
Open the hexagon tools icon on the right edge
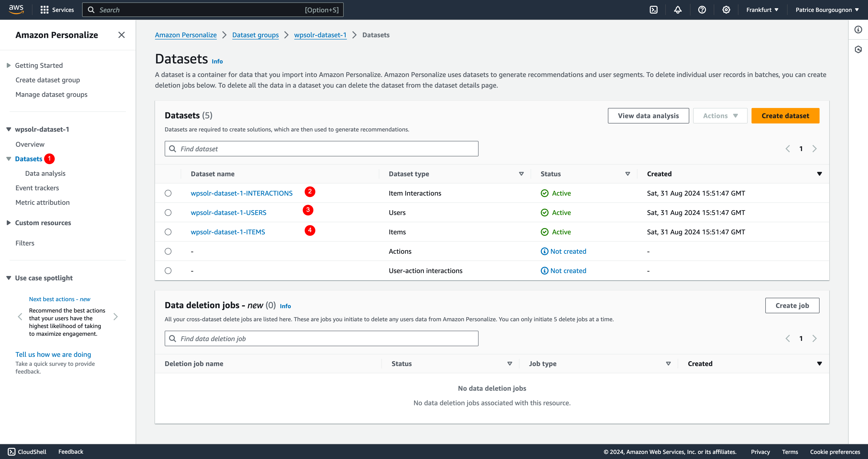[x=858, y=49]
